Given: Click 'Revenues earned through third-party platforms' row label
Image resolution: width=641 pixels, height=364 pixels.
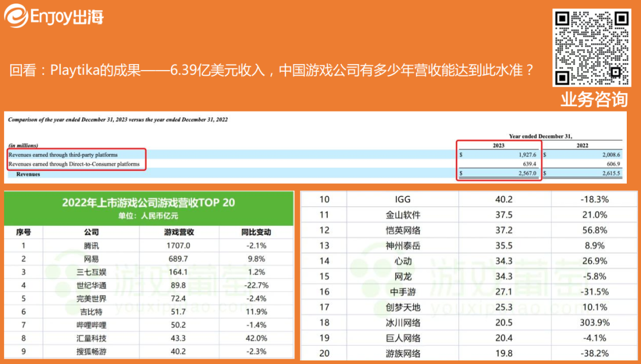Looking at the screenshot, I should pos(63,155).
